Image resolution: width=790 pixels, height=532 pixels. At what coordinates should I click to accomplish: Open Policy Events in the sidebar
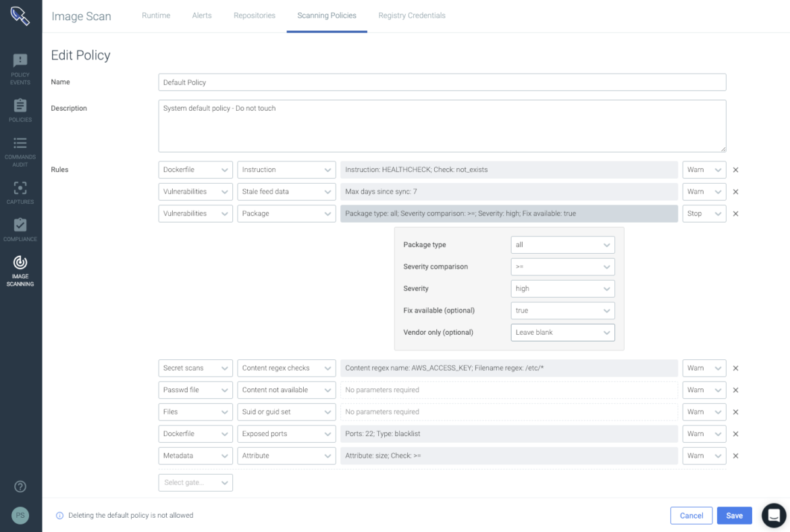coord(20,70)
